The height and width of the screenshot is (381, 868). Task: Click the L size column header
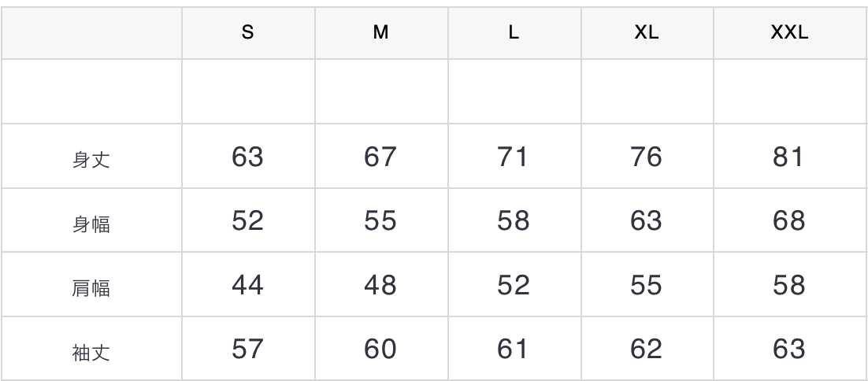pyautogui.click(x=514, y=34)
